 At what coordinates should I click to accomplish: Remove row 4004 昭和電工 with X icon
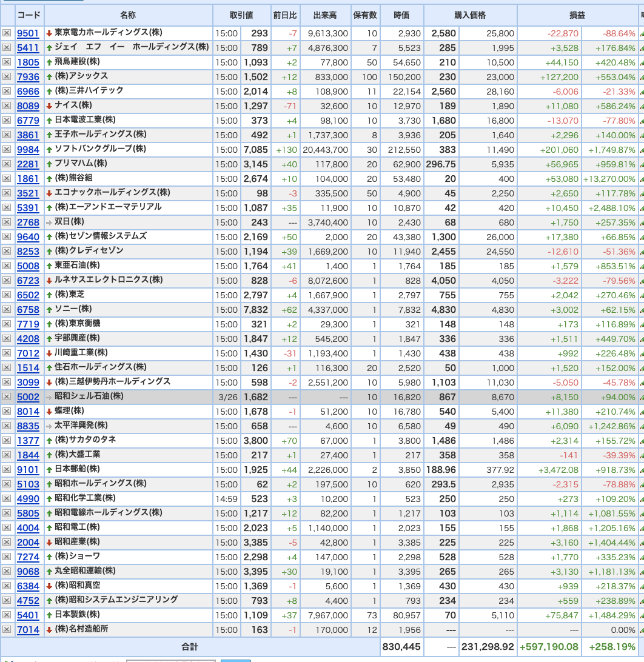(6, 528)
